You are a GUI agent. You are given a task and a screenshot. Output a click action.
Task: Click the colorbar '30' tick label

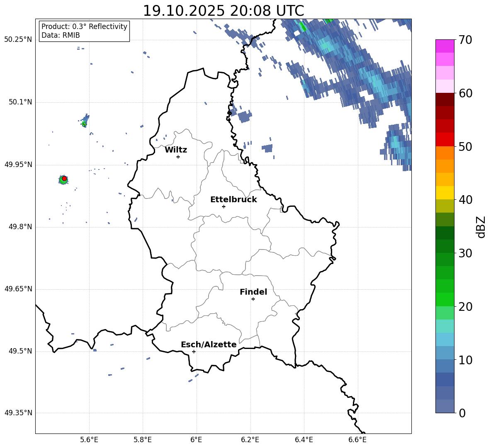pos(465,253)
